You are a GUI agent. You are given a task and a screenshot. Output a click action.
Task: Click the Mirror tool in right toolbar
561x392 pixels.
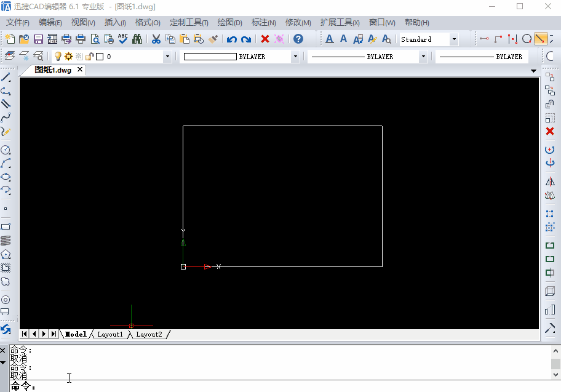(550, 182)
